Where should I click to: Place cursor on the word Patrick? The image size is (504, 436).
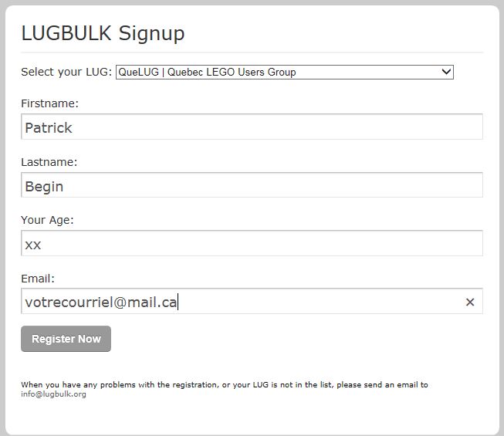48,128
